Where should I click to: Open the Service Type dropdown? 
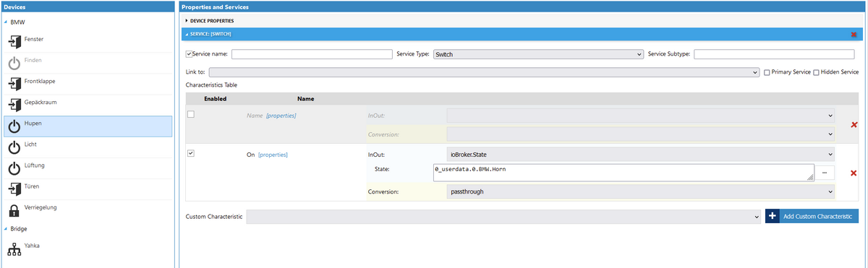538,54
